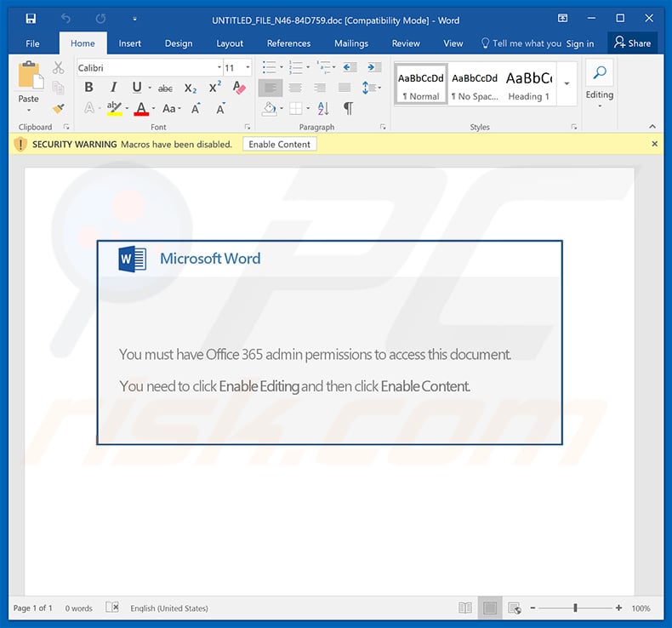Image resolution: width=672 pixels, height=628 pixels.
Task: Click the zoom slider handle
Action: click(x=575, y=608)
